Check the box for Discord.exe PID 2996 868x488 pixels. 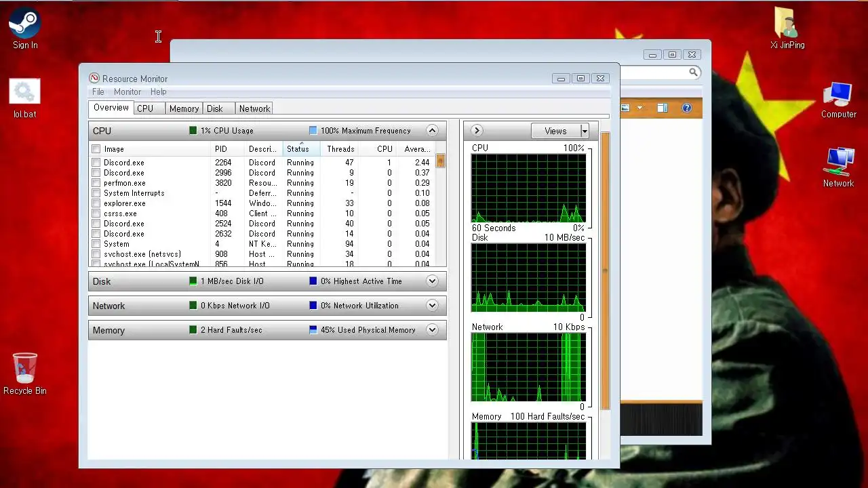96,173
